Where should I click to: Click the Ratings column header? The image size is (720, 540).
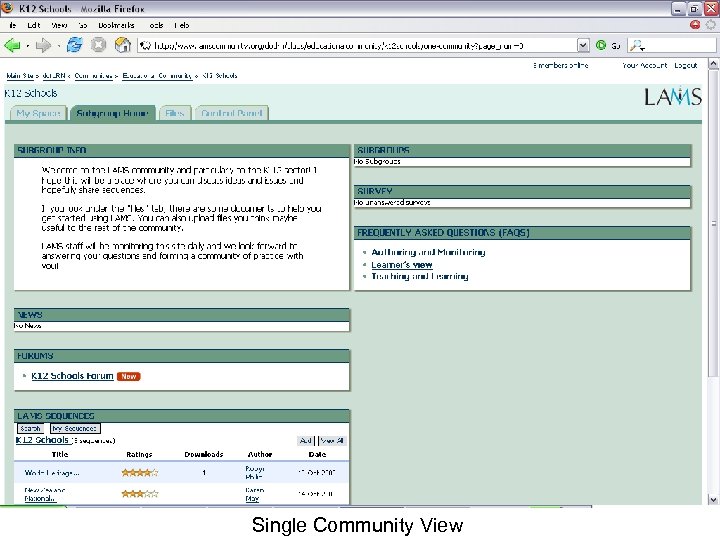[139, 454]
